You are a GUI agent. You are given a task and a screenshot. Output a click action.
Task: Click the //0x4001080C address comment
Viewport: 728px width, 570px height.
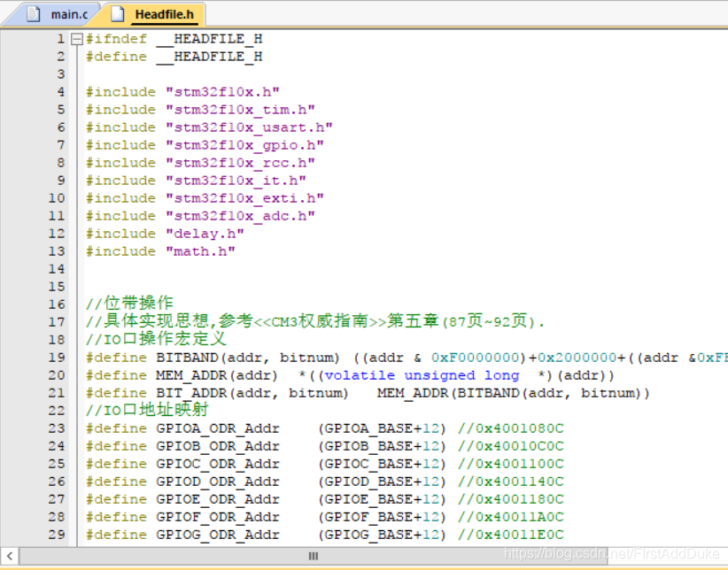click(x=511, y=428)
